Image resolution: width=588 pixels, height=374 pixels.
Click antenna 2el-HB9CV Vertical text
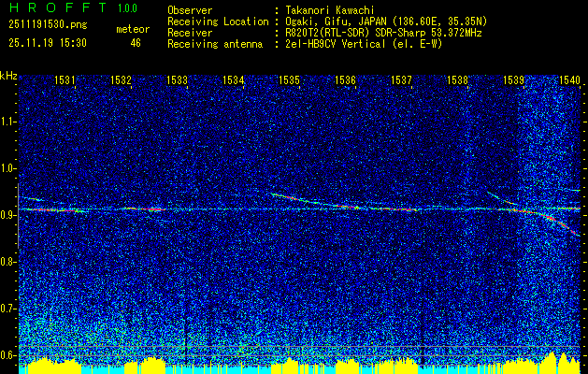point(365,44)
